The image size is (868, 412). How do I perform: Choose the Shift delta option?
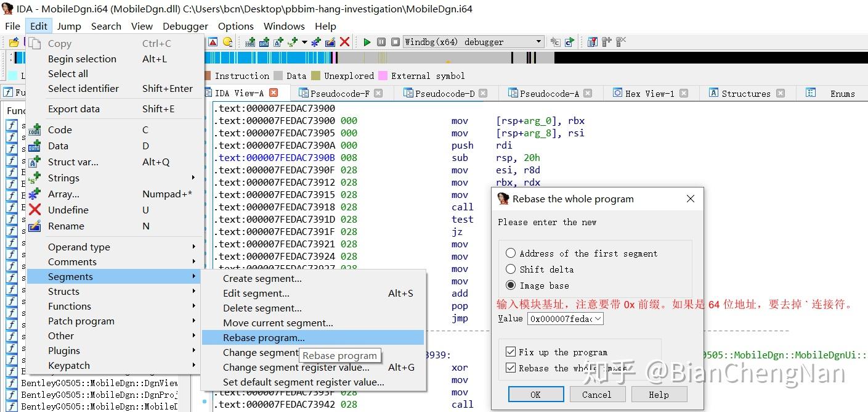coord(510,270)
